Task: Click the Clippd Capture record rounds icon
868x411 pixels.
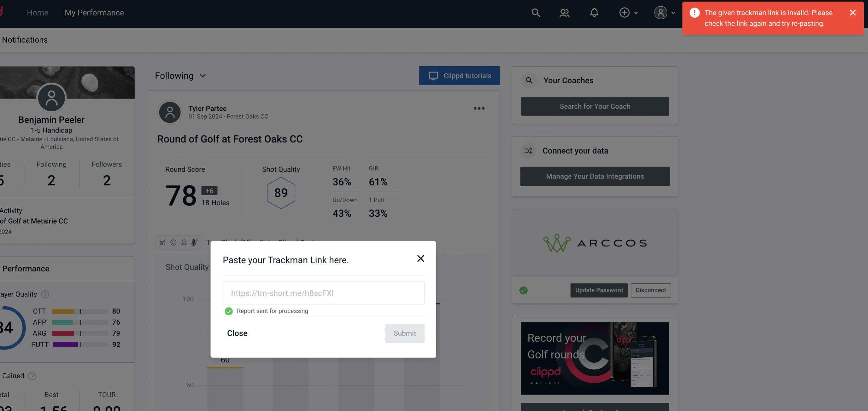Action: (595, 358)
